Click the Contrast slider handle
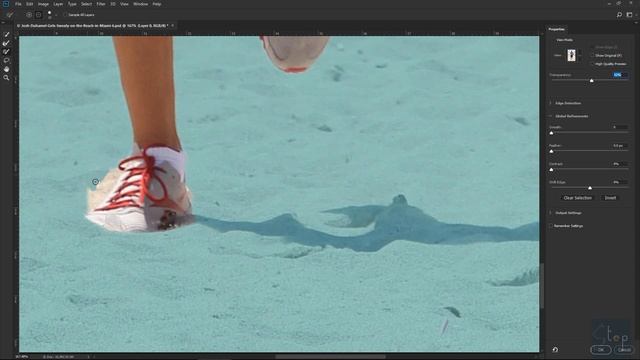The height and width of the screenshot is (360, 640). [x=551, y=170]
